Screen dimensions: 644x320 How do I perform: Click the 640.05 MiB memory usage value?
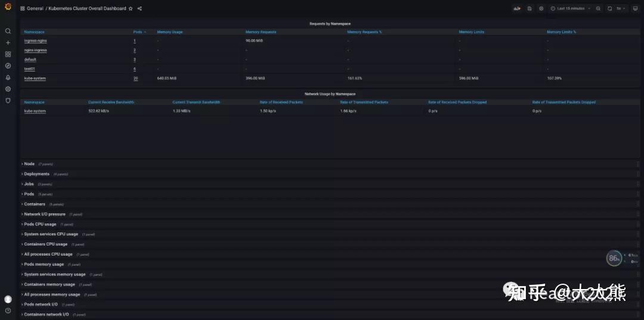pyautogui.click(x=166, y=78)
